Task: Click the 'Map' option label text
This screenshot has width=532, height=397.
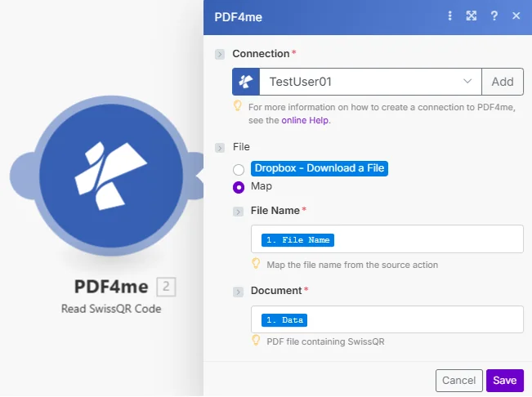Action: pos(262,186)
